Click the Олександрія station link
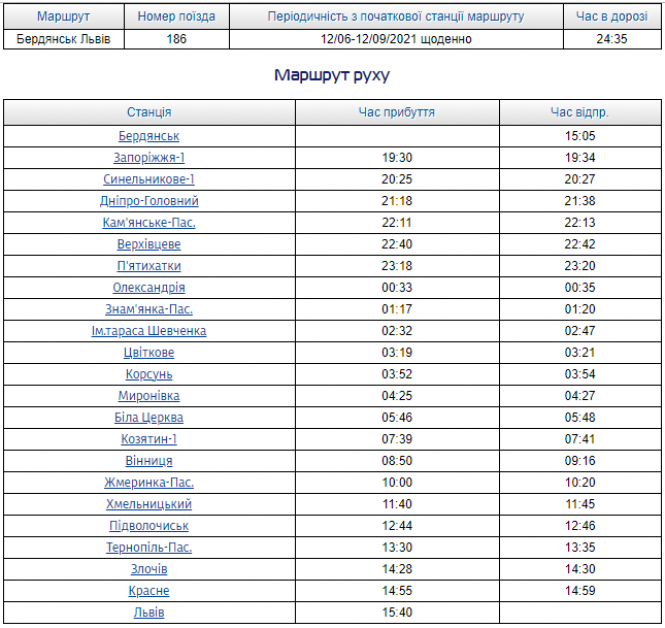665x628 pixels. click(x=149, y=288)
